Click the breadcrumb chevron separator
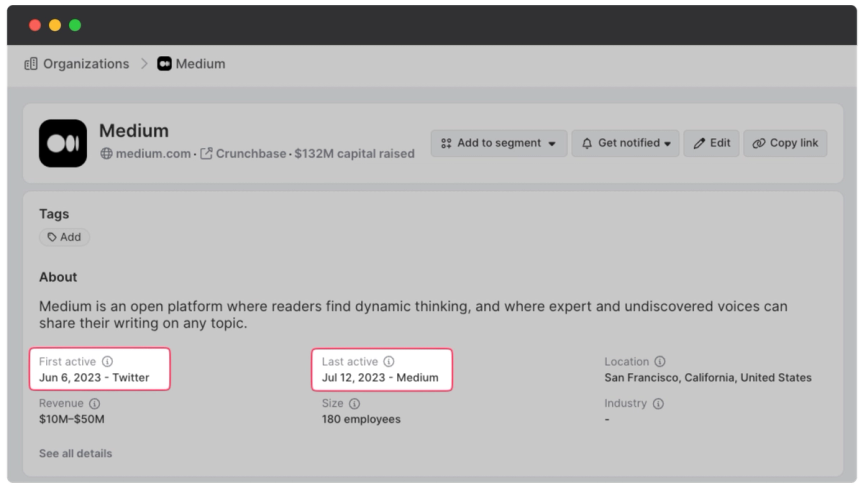Image resolution: width=863 pixels, height=488 pixels. pos(144,64)
